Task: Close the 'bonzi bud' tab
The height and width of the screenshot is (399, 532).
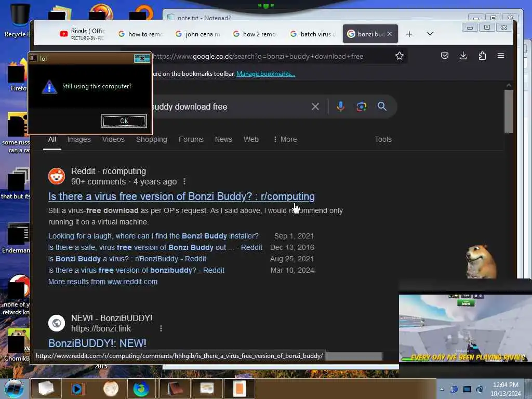Action: tap(390, 34)
